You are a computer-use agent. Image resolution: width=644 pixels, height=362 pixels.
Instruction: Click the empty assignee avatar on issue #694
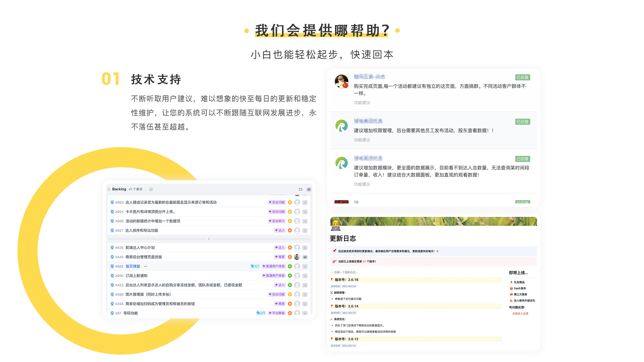click(297, 212)
